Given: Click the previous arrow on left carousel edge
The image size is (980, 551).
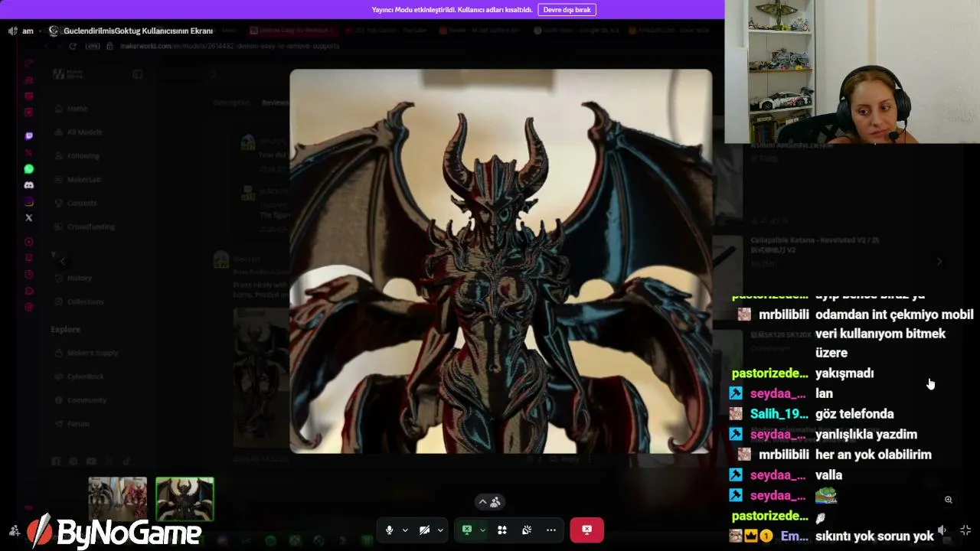Looking at the screenshot, I should pos(63,261).
